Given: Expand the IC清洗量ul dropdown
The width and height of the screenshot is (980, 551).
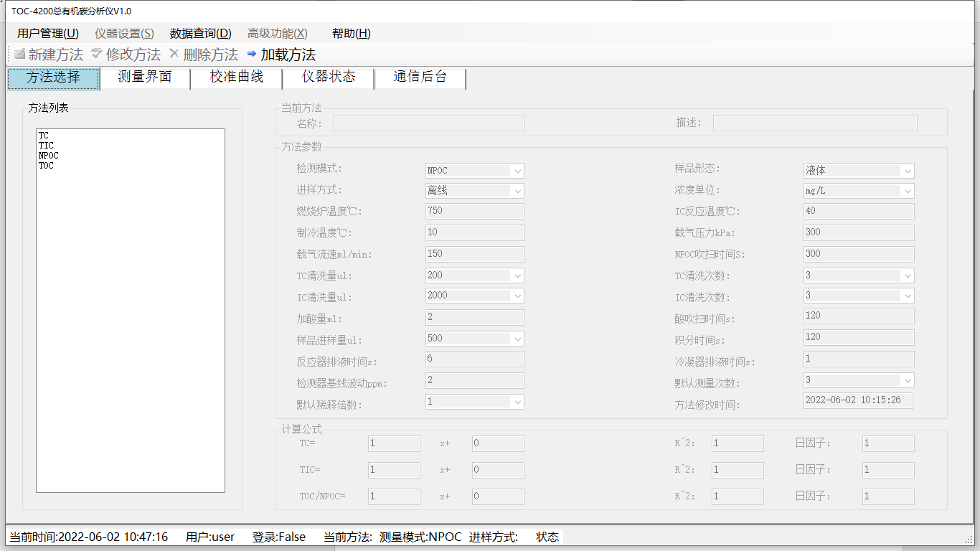Looking at the screenshot, I should pos(517,296).
